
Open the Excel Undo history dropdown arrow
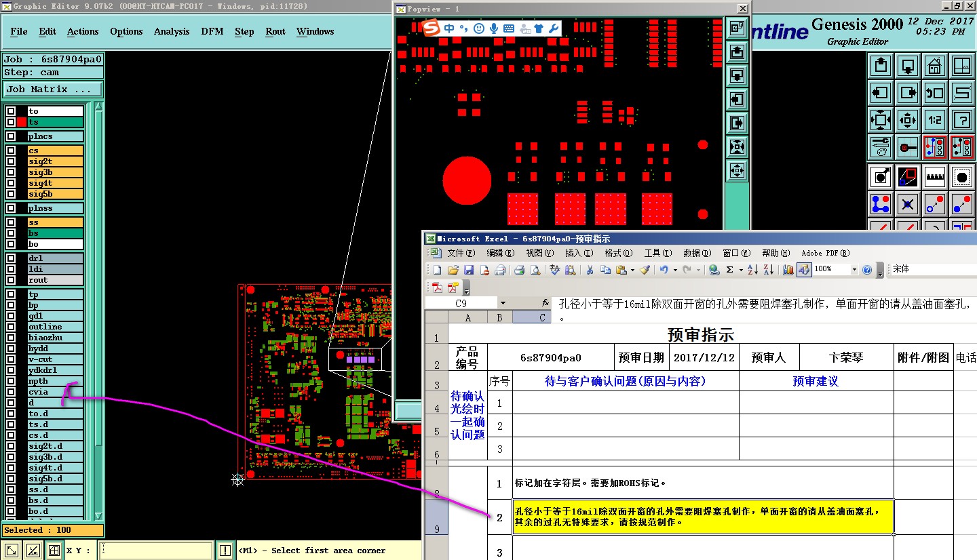[674, 270]
